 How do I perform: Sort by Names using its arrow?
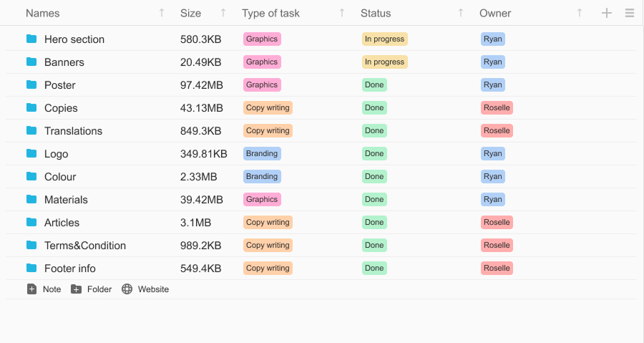coord(162,13)
